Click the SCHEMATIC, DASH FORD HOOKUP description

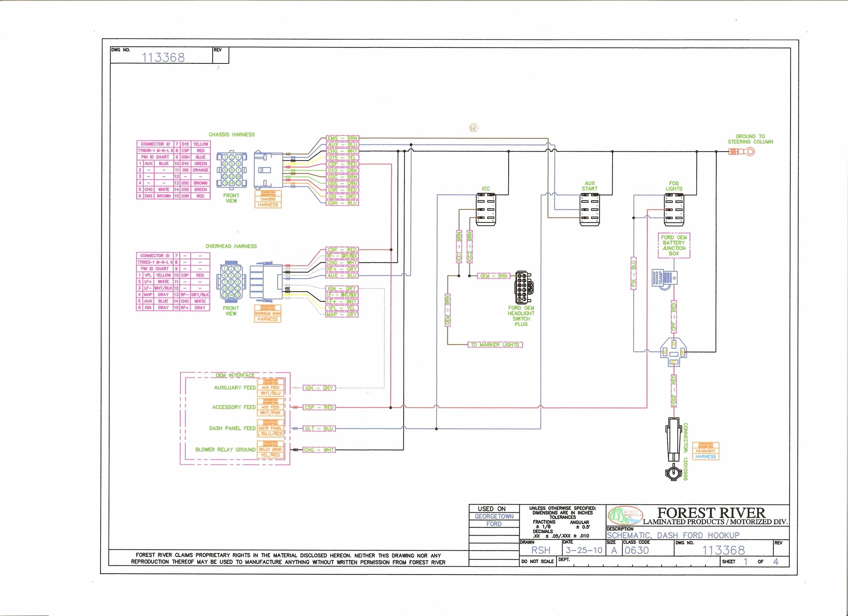pos(673,535)
